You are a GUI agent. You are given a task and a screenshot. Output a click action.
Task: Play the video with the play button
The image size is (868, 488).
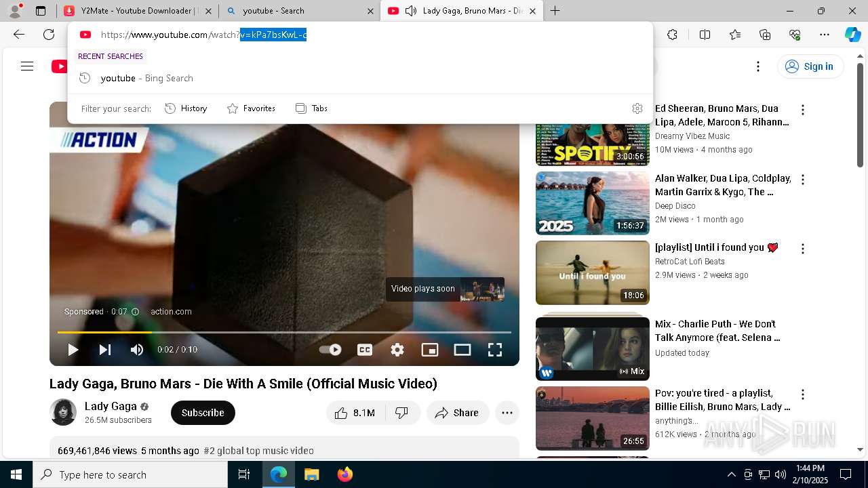click(x=73, y=350)
